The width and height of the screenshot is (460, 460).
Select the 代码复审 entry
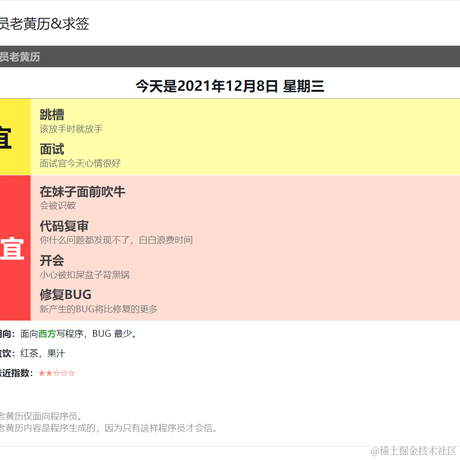[64, 226]
